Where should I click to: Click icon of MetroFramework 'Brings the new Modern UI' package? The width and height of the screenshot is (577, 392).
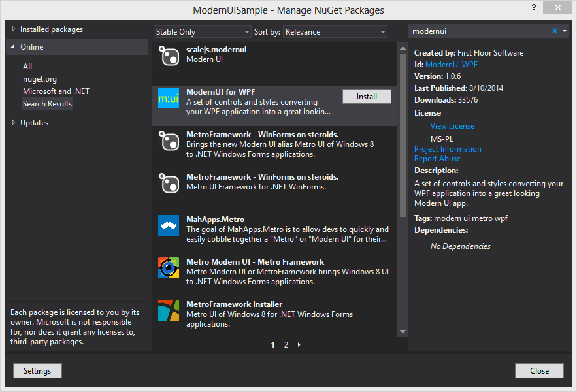pyautogui.click(x=169, y=140)
